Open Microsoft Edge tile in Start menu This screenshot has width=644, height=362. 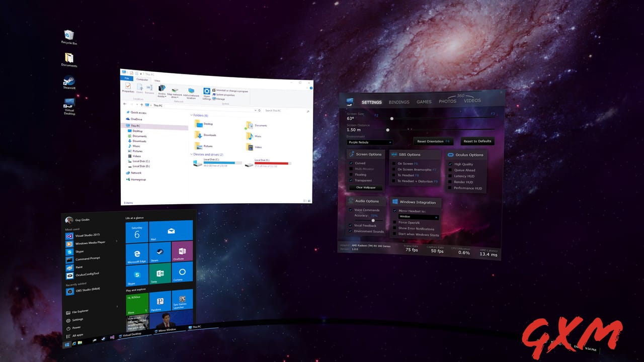pos(137,253)
